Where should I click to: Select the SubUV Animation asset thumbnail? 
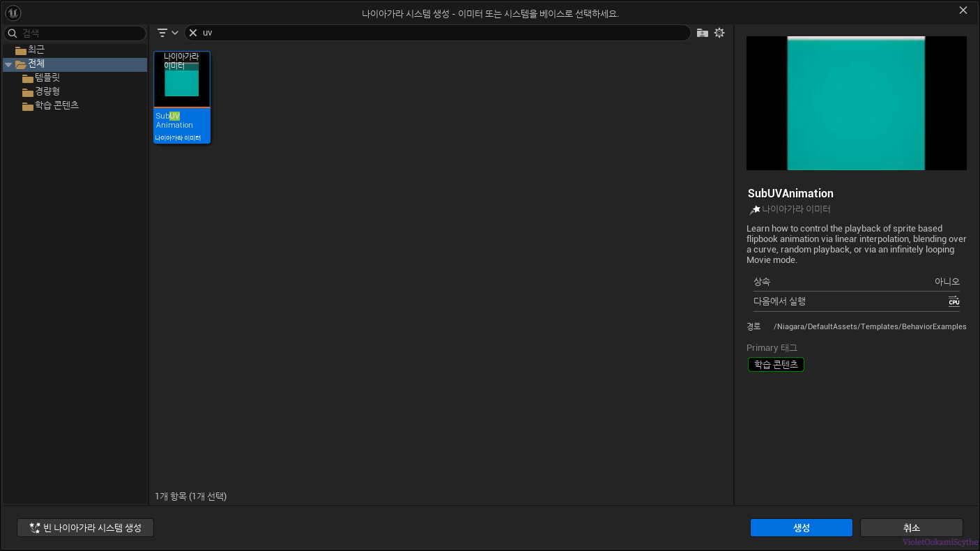182,80
